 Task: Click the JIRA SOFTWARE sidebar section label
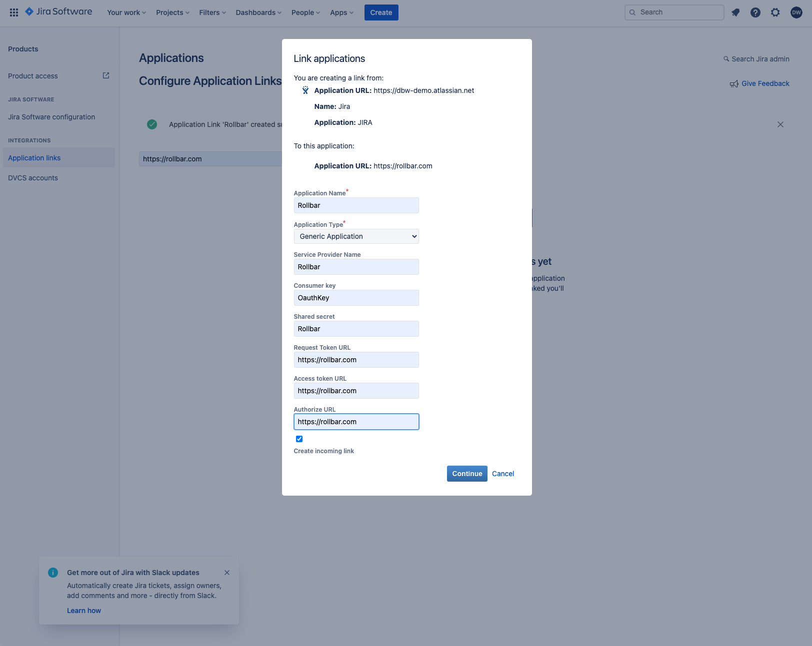click(31, 99)
